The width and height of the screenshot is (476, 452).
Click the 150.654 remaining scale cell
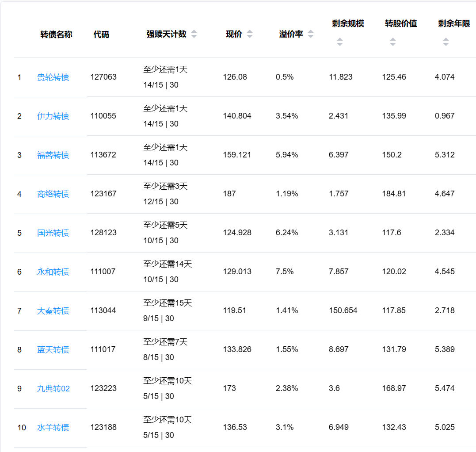pos(343,310)
